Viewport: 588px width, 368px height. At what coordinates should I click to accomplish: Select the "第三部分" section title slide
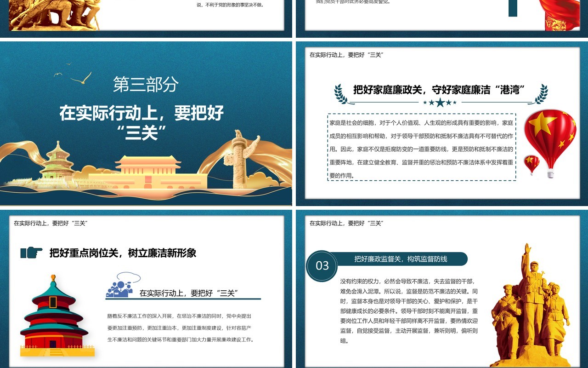[x=146, y=124]
